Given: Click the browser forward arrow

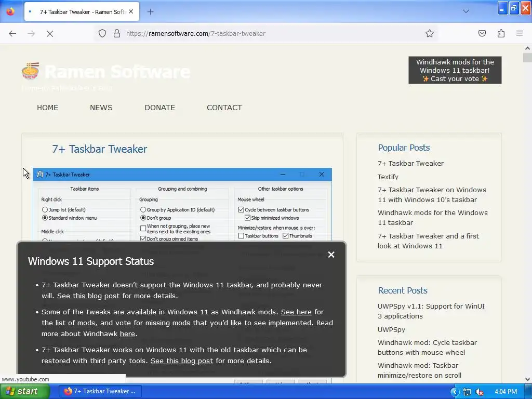Looking at the screenshot, I should (31, 33).
